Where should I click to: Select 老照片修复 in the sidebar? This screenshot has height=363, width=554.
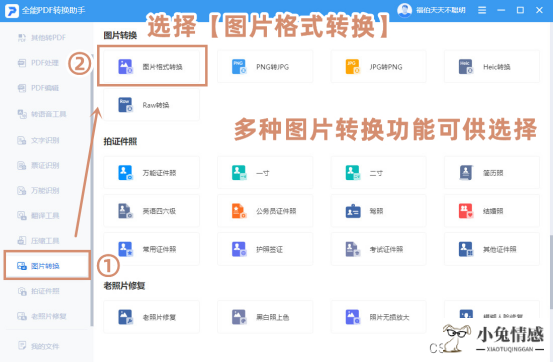click(x=42, y=316)
